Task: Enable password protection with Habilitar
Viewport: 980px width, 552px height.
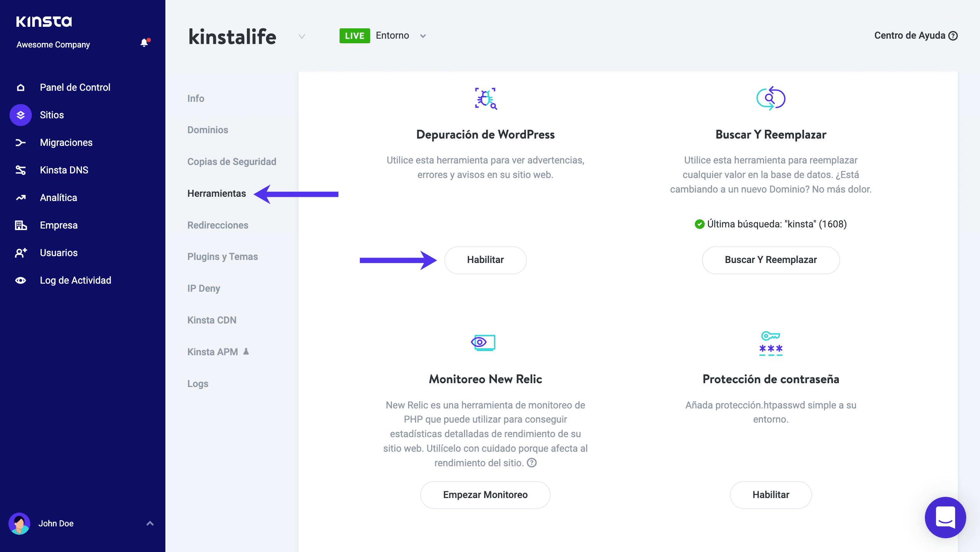Action: pos(771,495)
